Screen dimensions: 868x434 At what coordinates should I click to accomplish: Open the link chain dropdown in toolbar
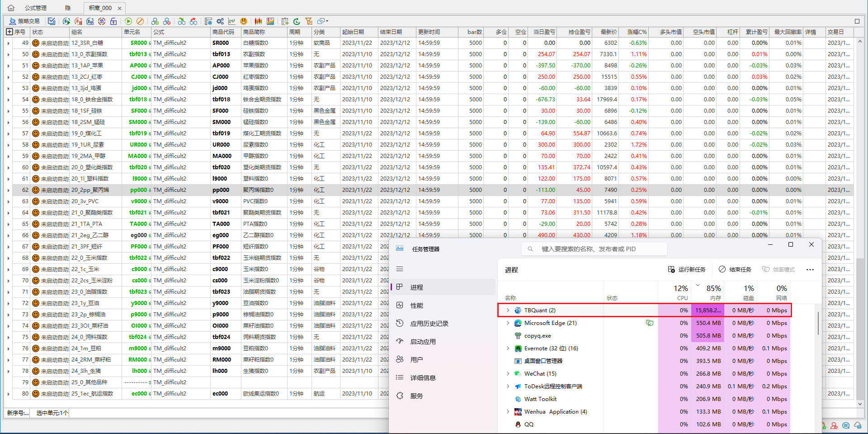(x=323, y=21)
